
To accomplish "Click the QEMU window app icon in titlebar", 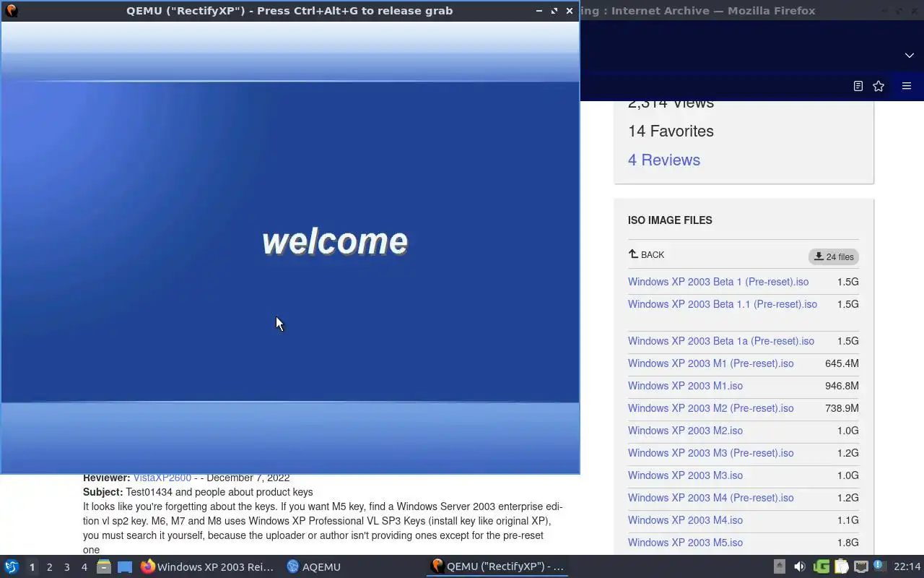I will [x=11, y=11].
